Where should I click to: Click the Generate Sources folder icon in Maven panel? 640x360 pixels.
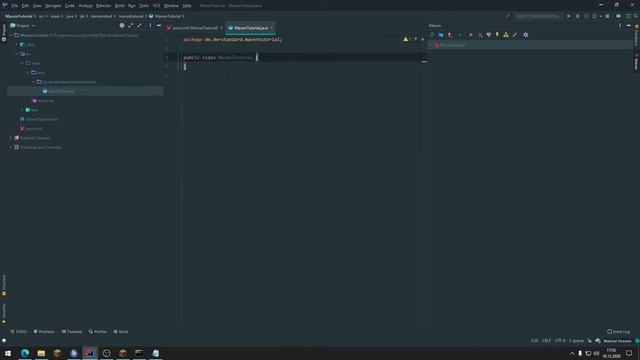click(441, 35)
